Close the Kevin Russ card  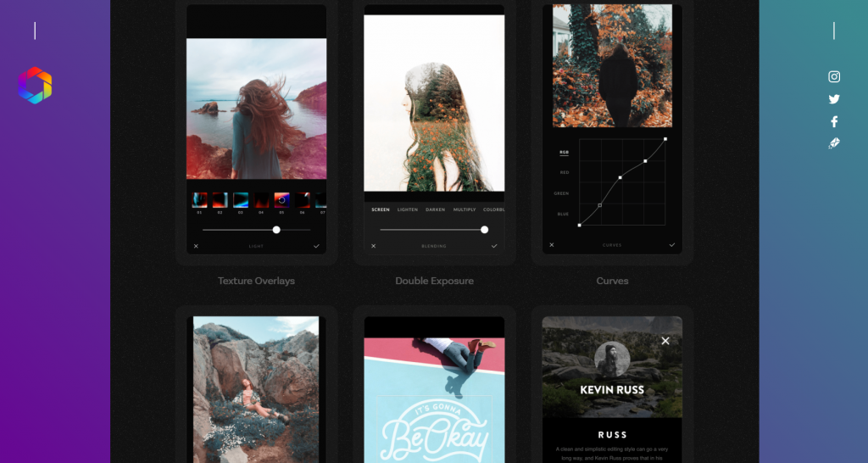pos(665,341)
